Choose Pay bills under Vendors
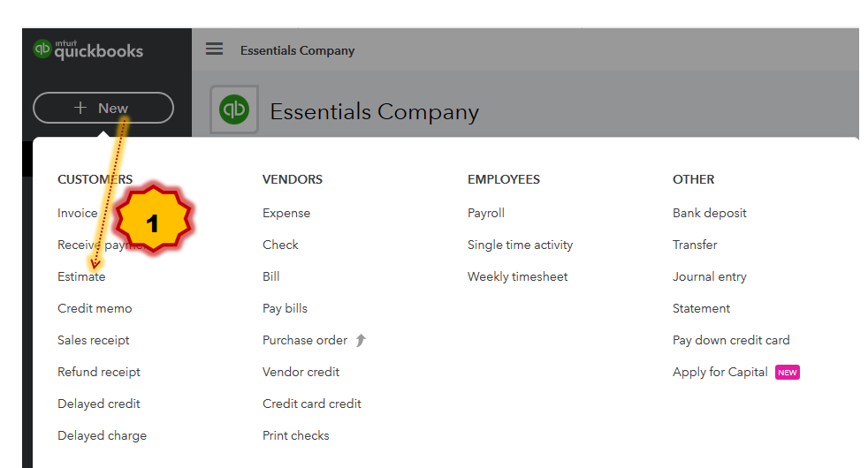Image resolution: width=868 pixels, height=468 pixels. pos(285,308)
